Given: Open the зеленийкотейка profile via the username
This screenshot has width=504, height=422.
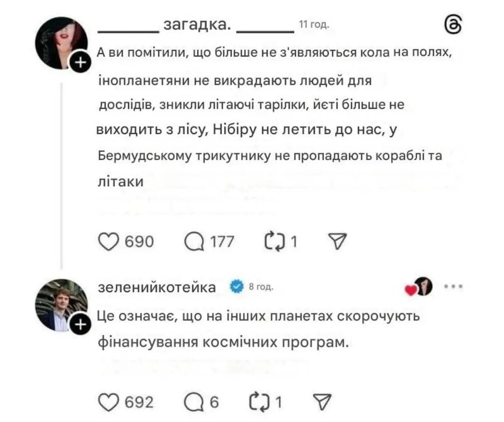Looking at the screenshot, I should click(157, 287).
